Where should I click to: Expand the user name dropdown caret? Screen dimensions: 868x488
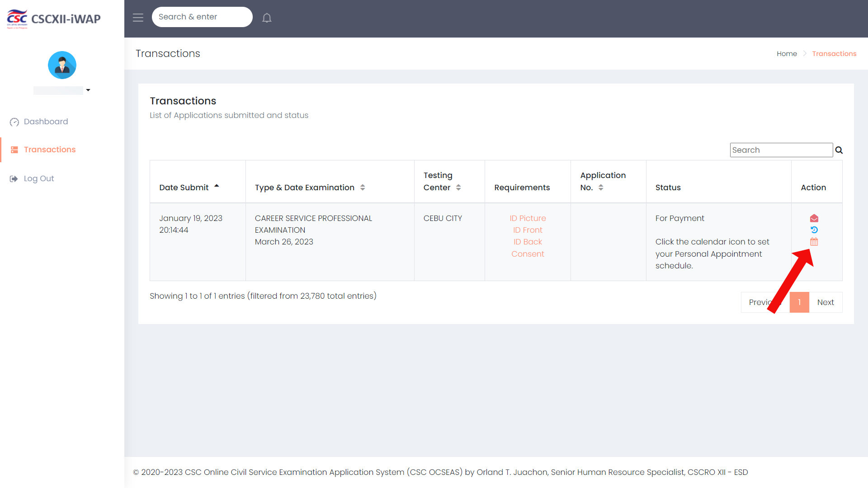(x=88, y=90)
